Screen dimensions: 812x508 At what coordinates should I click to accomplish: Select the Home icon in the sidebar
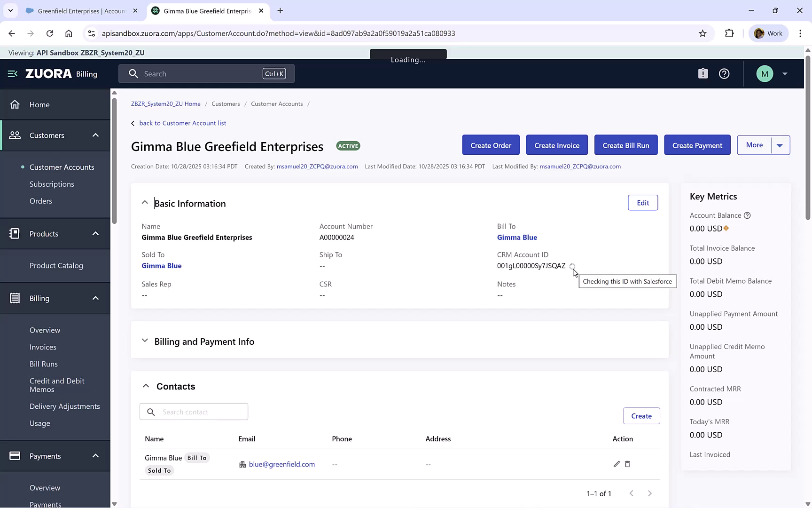(15, 104)
